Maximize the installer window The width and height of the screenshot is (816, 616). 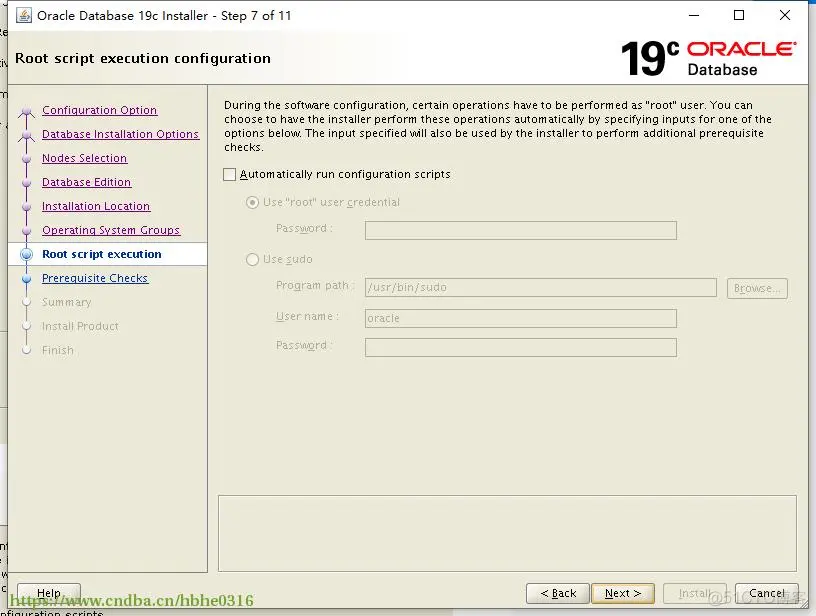(x=739, y=15)
